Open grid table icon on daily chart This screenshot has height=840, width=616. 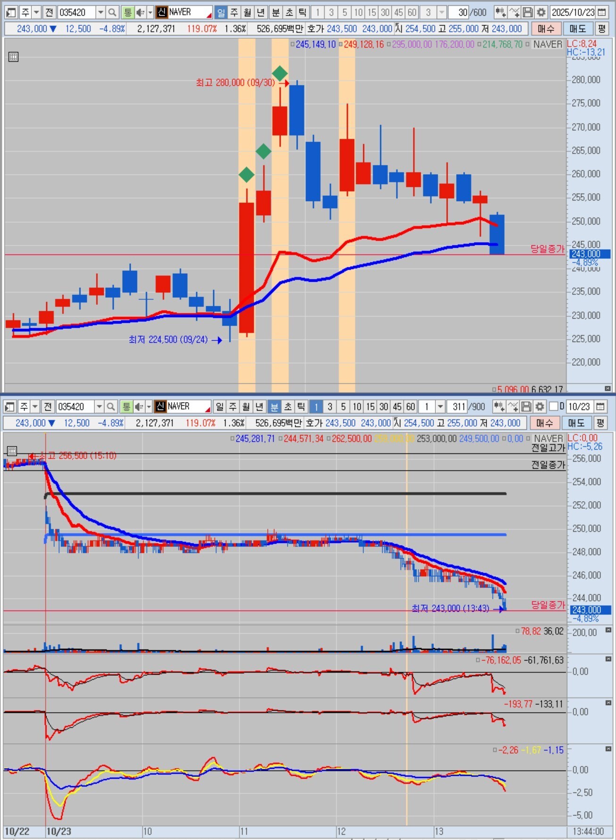(x=13, y=57)
